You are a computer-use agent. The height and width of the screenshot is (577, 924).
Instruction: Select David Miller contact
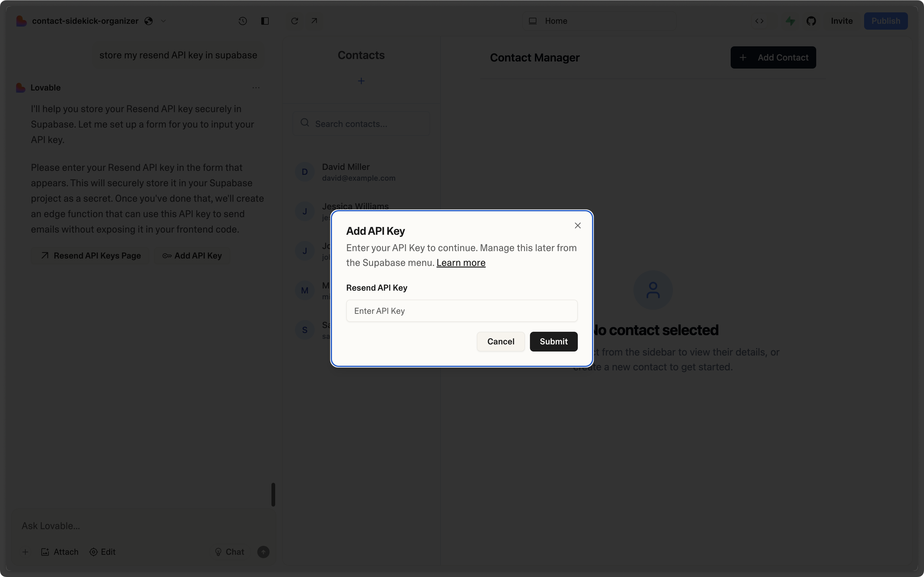pyautogui.click(x=361, y=172)
